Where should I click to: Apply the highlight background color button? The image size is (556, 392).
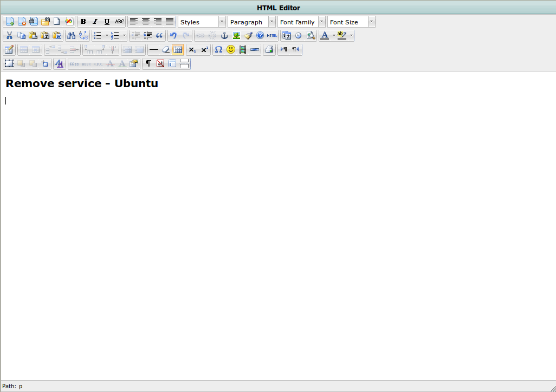click(342, 35)
